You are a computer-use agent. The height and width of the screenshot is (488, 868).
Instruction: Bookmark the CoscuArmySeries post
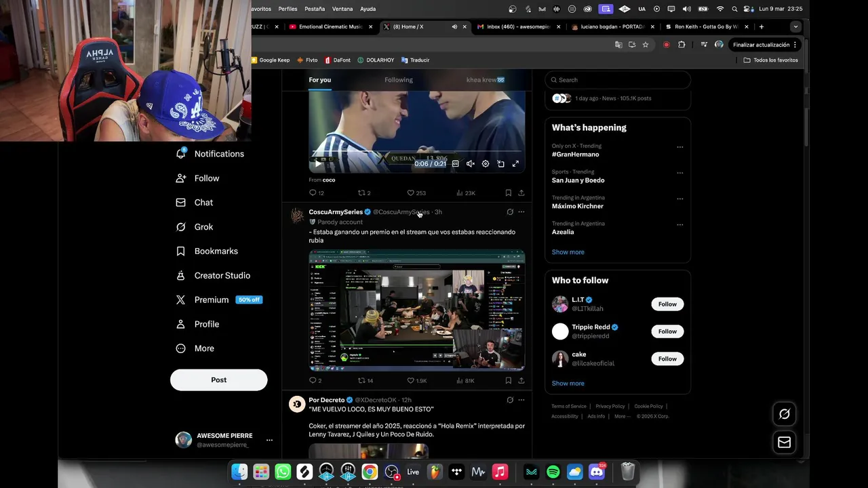(508, 381)
